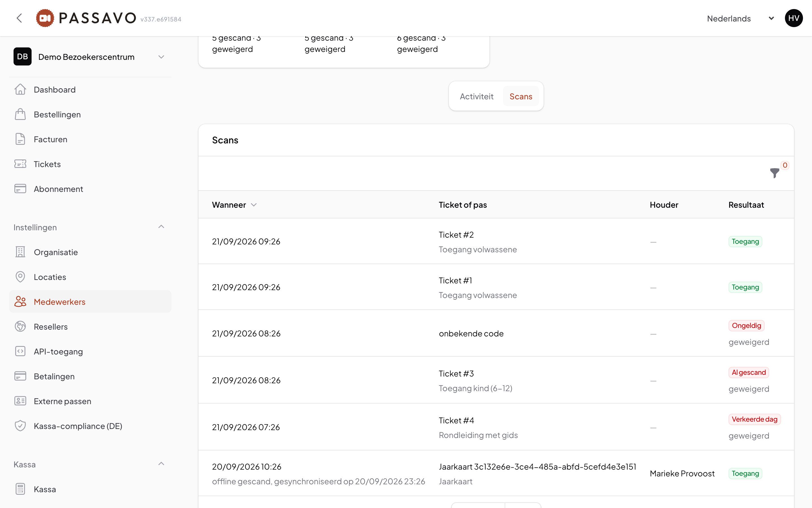Sort by the Wanneer column chevron

point(254,205)
